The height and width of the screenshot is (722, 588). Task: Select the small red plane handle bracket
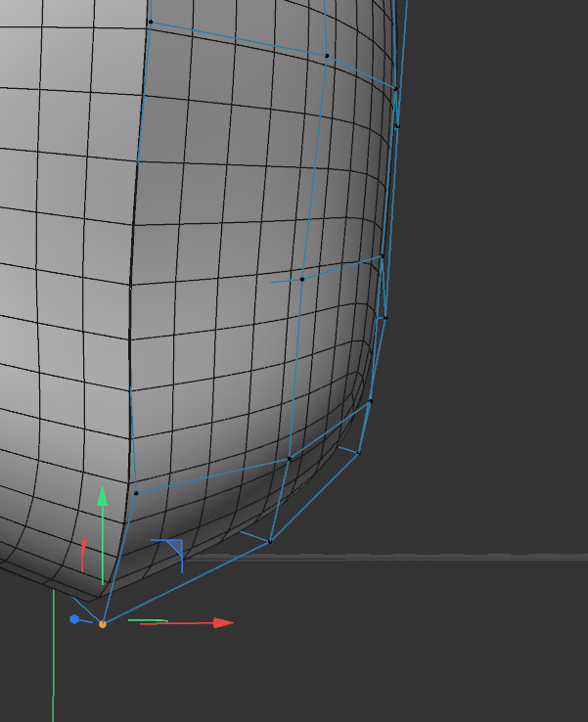point(84,556)
